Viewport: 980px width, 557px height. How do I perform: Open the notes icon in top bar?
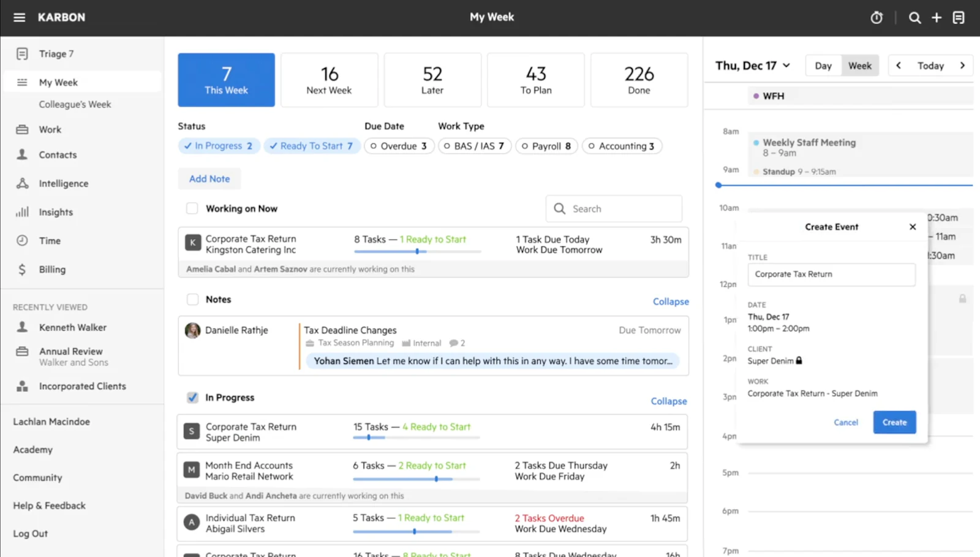click(x=959, y=18)
